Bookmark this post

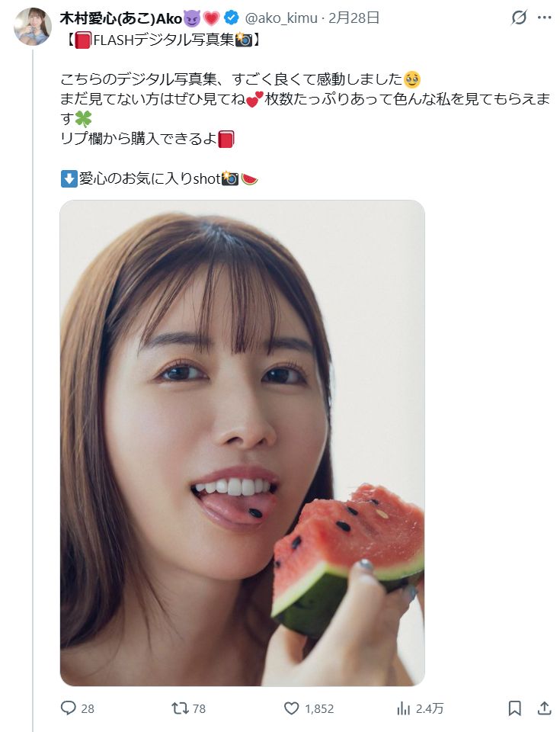point(514,708)
